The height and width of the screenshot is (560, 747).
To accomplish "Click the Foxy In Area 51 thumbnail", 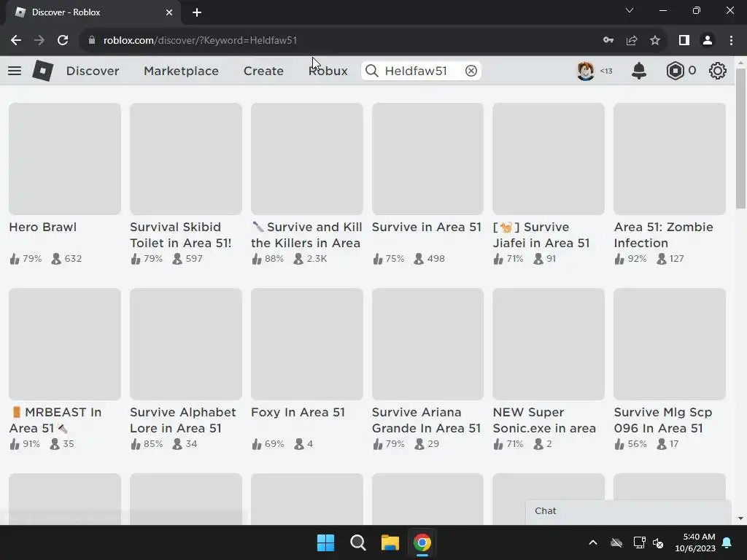I will (x=307, y=344).
